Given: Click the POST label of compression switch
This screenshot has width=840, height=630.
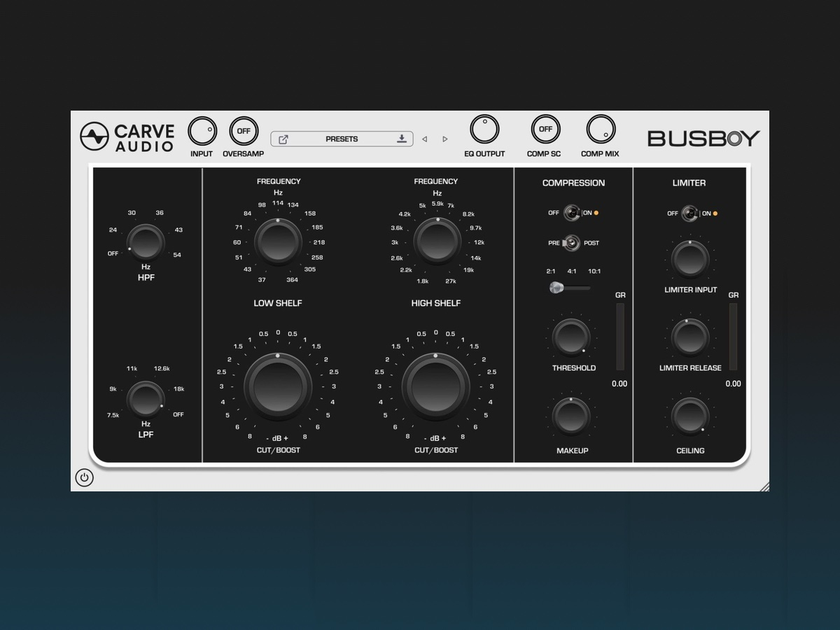Looking at the screenshot, I should click(x=591, y=243).
